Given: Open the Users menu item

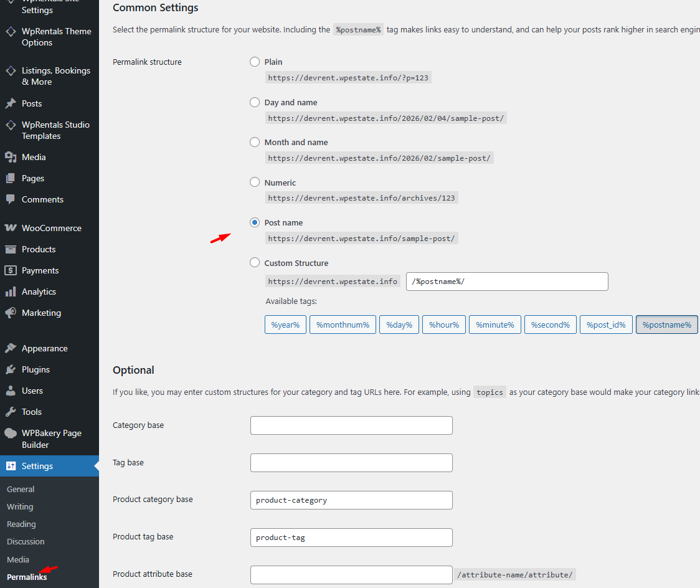Looking at the screenshot, I should [x=32, y=391].
